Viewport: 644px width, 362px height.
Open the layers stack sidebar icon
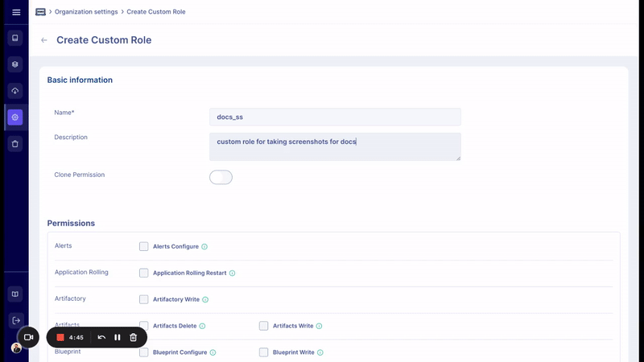(x=15, y=64)
